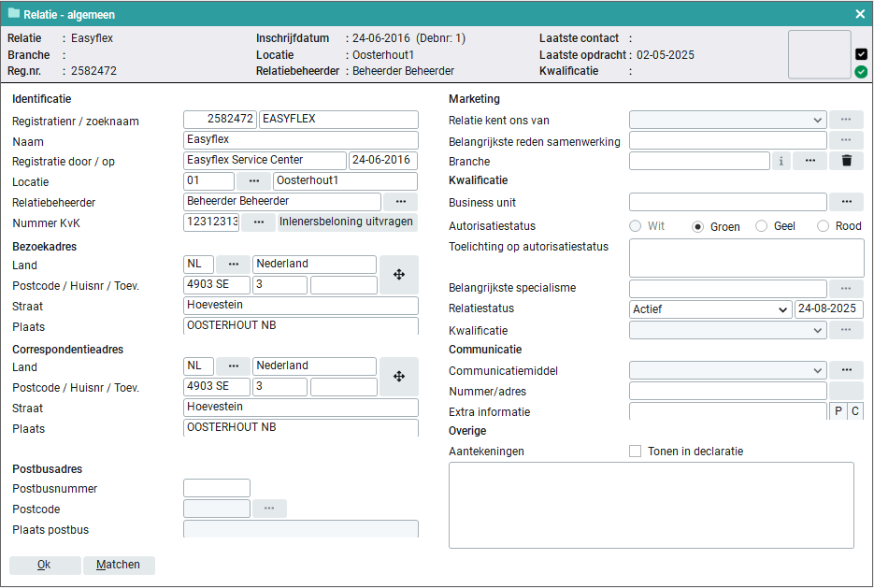Viewport: 874px width, 588px height.
Task: Click the trash icon next to Branche
Action: tap(846, 161)
